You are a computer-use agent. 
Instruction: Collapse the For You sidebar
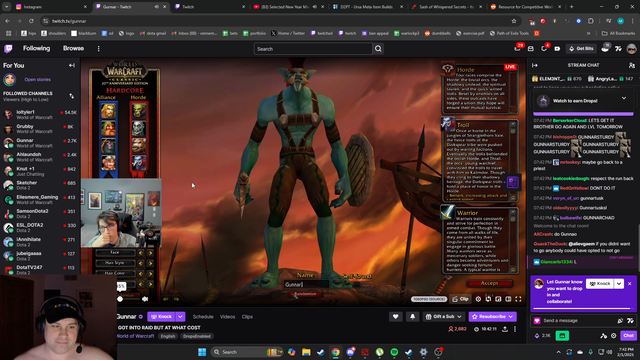coord(72,65)
